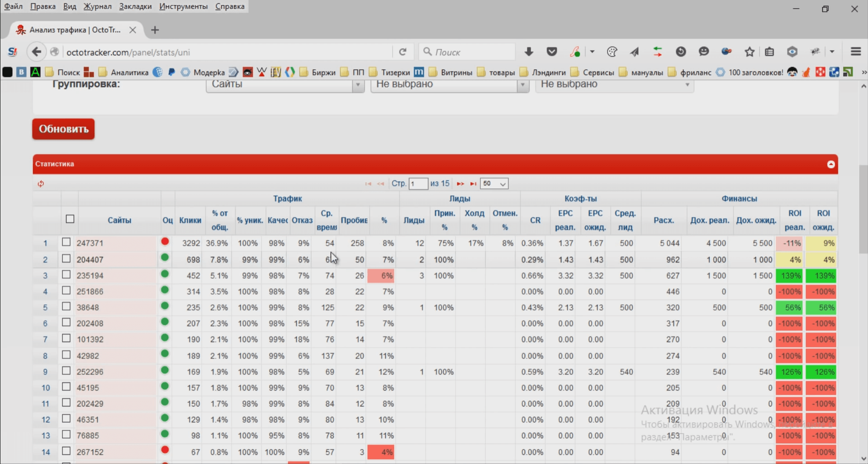868x464 pixels.
Task: Open the Правка menu
Action: [43, 6]
